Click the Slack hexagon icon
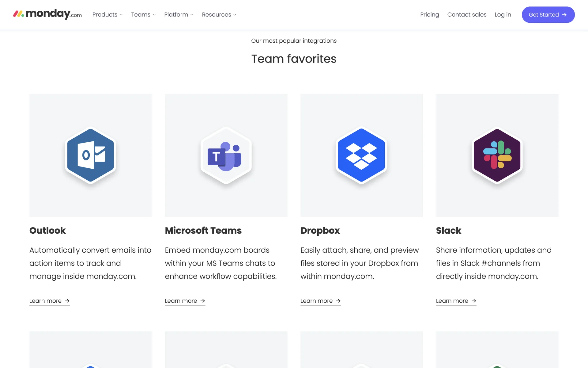The width and height of the screenshot is (588, 368). click(497, 155)
